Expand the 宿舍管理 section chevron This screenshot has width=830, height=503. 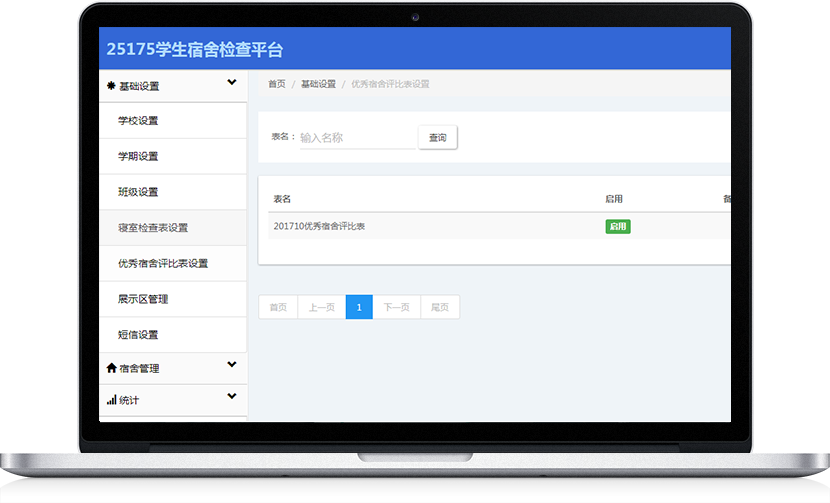click(x=232, y=365)
